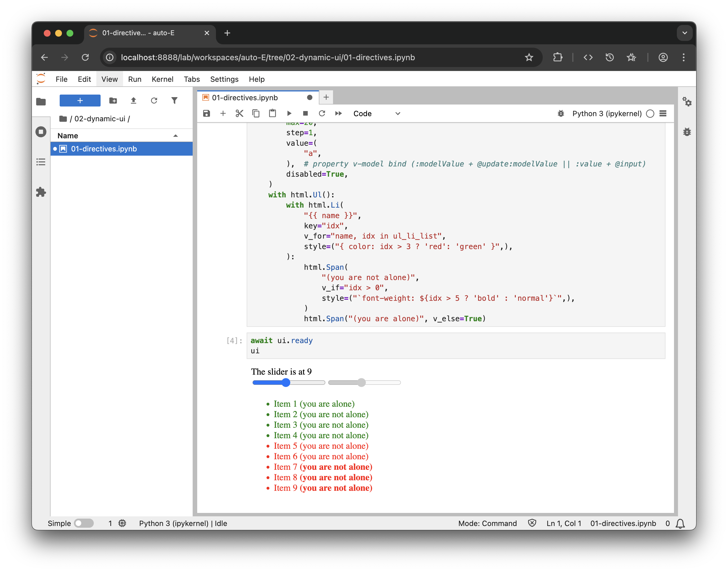This screenshot has width=728, height=572.
Task: Open the Settings menu
Action: 224,79
